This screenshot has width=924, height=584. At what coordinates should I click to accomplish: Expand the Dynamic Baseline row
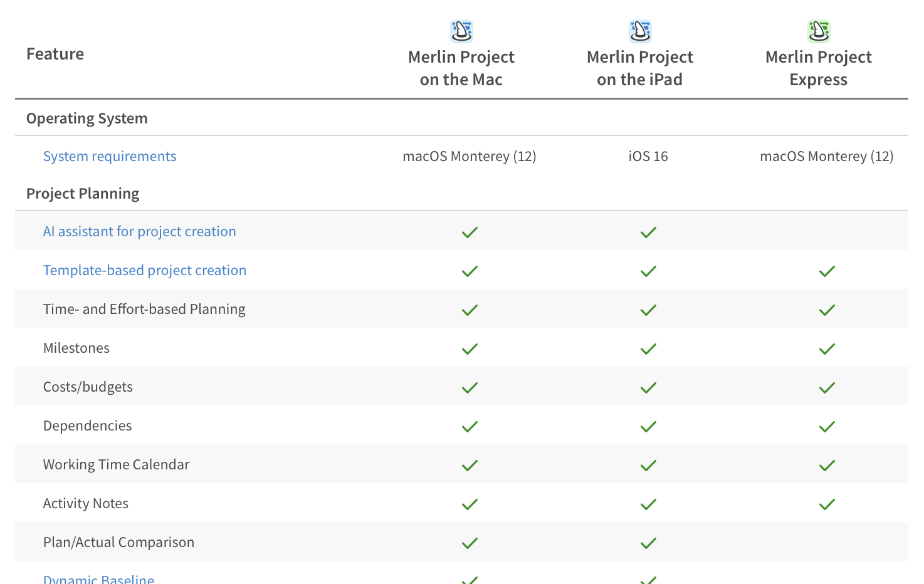(98, 580)
